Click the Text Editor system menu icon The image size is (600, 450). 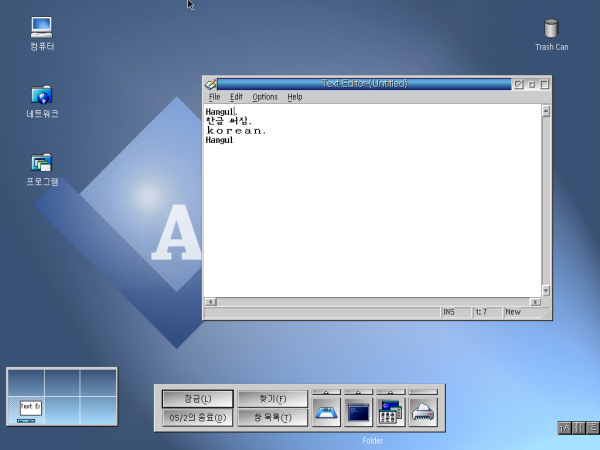210,84
